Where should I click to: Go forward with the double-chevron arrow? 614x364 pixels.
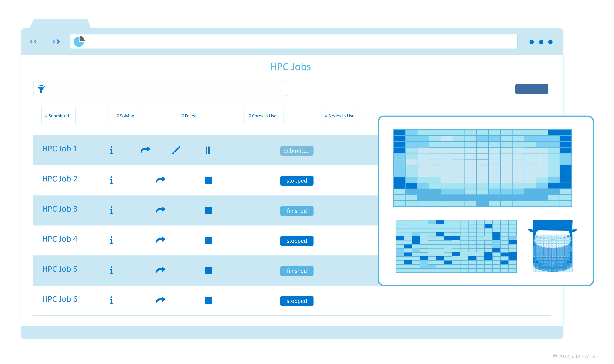56,42
